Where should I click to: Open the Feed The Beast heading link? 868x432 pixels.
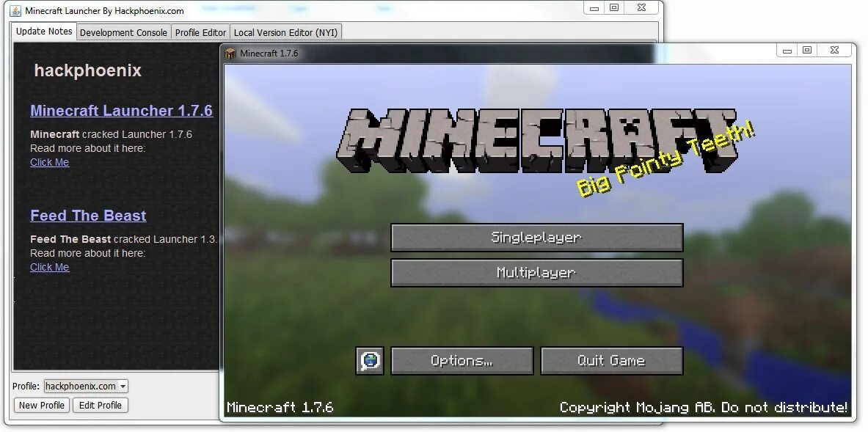[x=88, y=216]
